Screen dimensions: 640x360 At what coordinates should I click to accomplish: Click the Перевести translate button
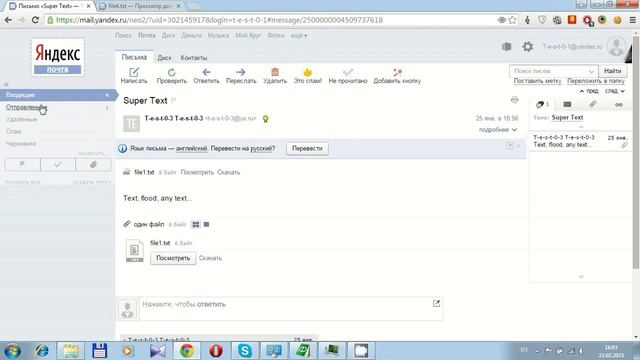[x=307, y=149]
